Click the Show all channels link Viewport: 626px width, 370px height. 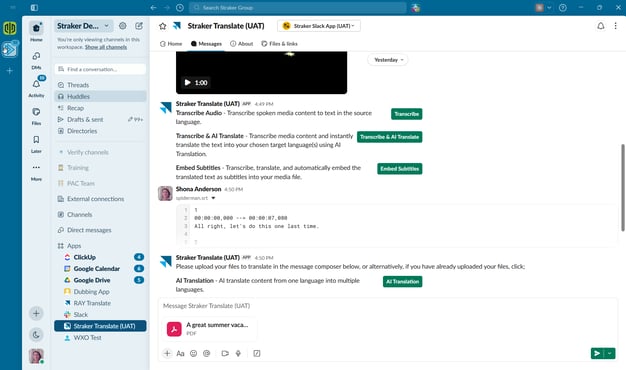(x=106, y=47)
